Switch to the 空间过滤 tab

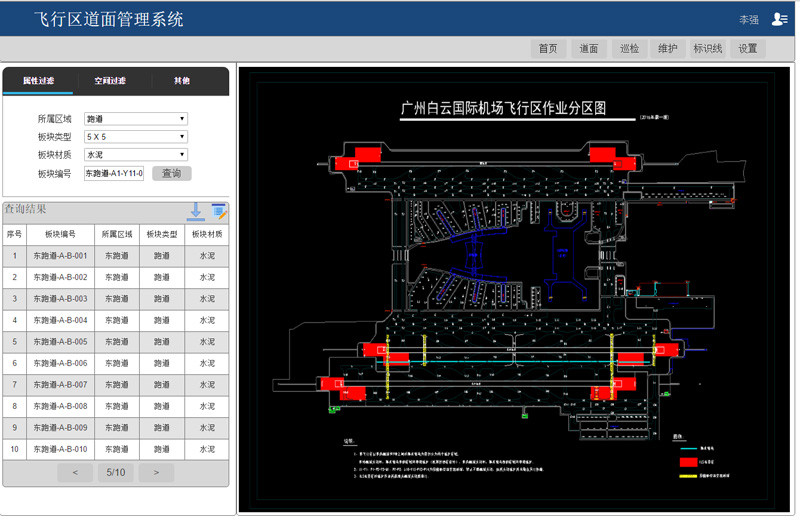point(110,81)
